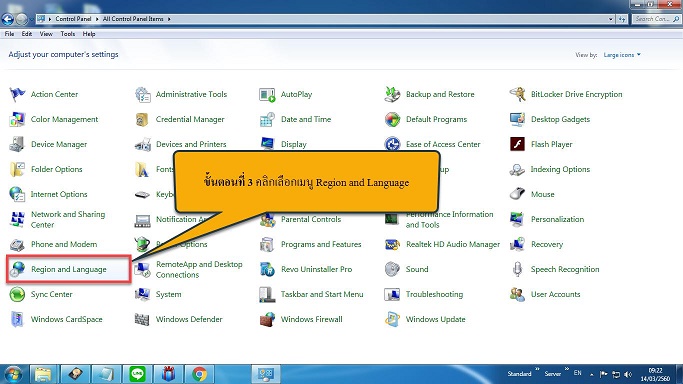Open the View menu
Image resolution: width=683 pixels, height=384 pixels.
[x=46, y=34]
